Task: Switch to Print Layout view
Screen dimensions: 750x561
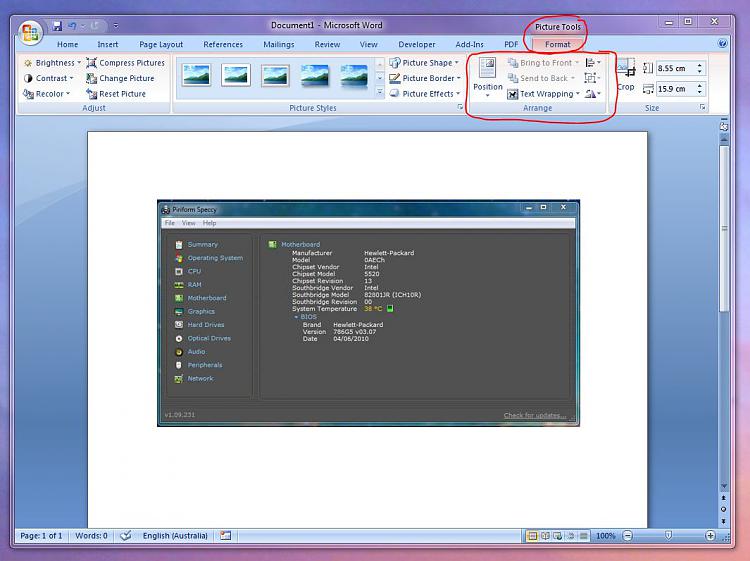Action: [532, 536]
